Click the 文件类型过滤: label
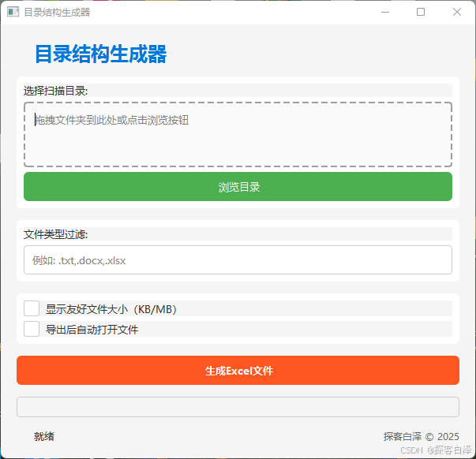Viewport: 476px width, 459px height. click(55, 234)
